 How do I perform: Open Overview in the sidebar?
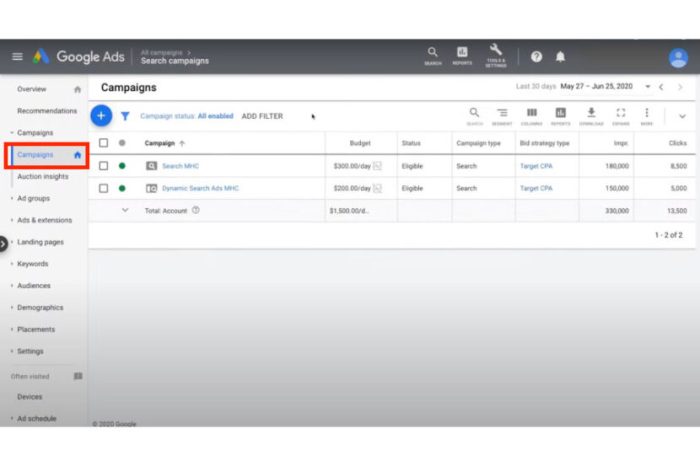(x=32, y=89)
